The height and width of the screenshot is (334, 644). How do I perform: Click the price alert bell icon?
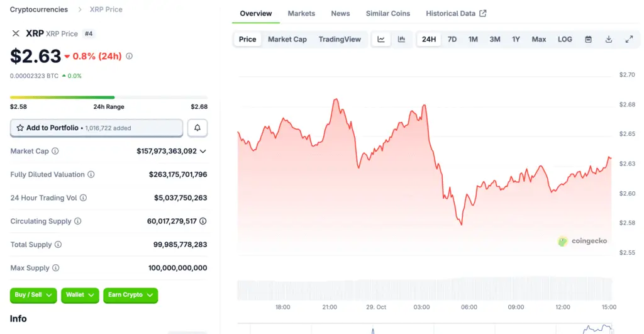coord(197,128)
